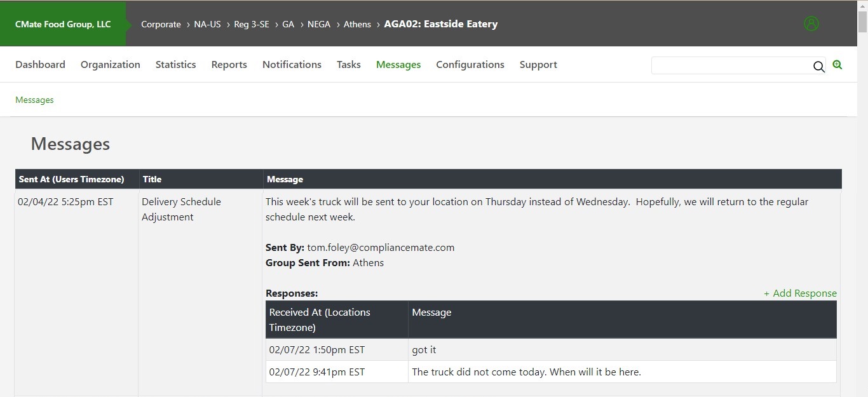Click the CMate Food Group, LLC logo

(x=63, y=24)
